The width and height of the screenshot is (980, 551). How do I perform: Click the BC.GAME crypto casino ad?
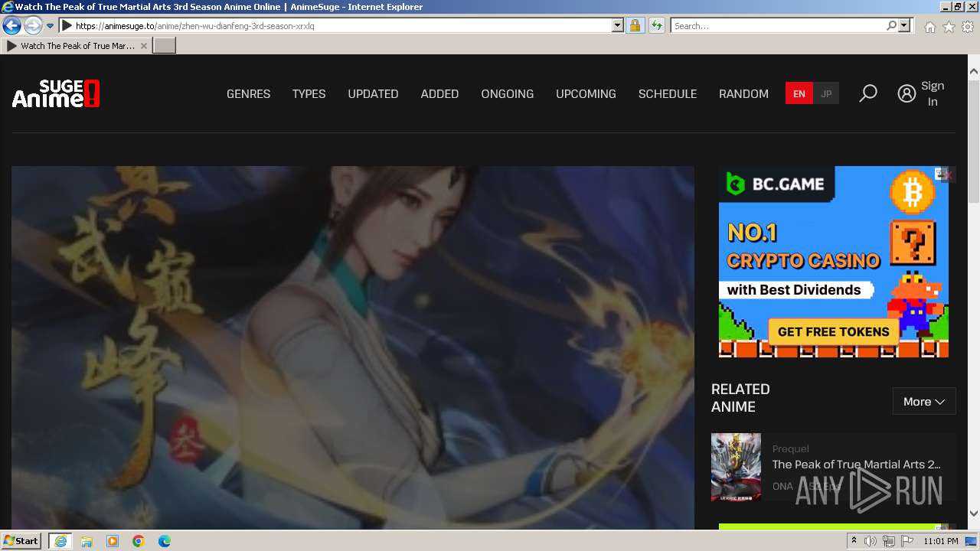[833, 262]
